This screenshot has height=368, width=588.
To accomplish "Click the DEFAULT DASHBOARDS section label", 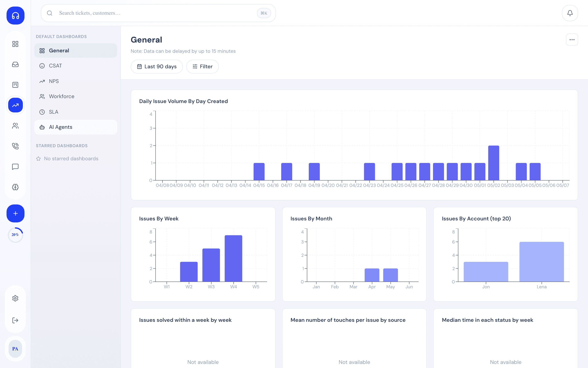I will (61, 37).
